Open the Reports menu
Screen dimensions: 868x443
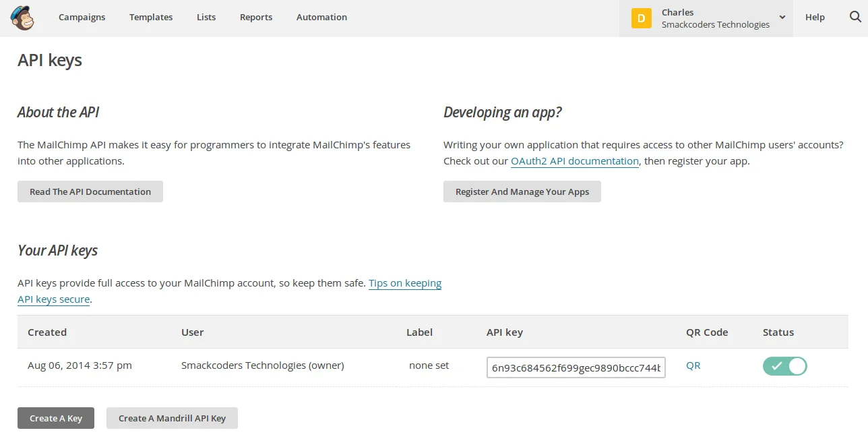(x=256, y=18)
